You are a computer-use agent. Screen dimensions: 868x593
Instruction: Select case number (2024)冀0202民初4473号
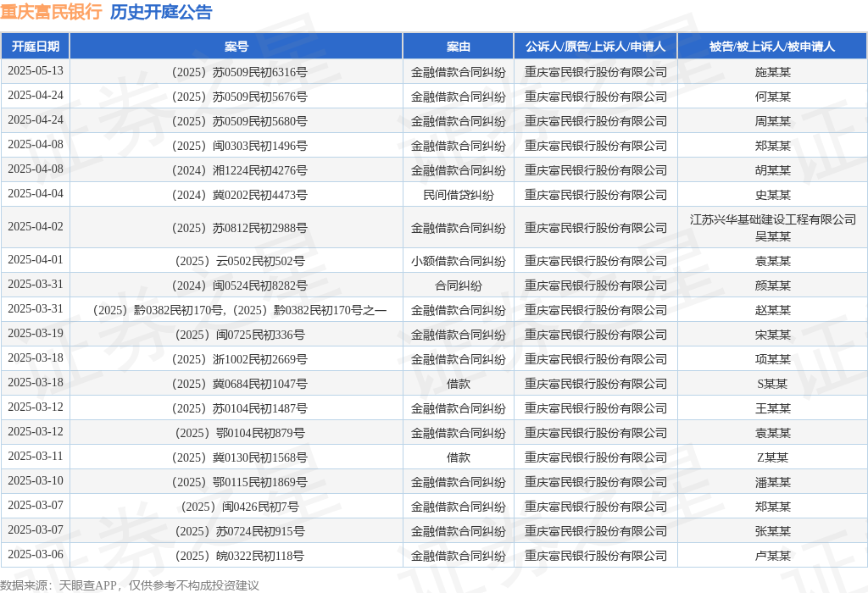click(240, 195)
